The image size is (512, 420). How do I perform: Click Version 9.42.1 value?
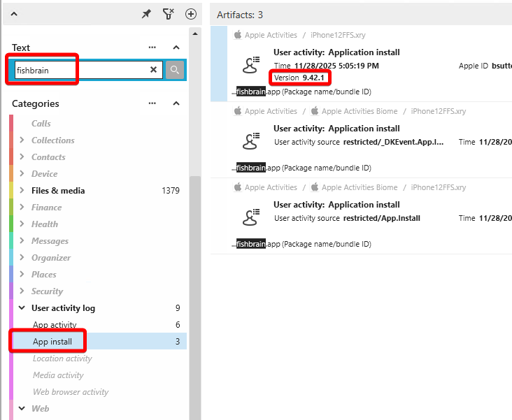point(313,78)
